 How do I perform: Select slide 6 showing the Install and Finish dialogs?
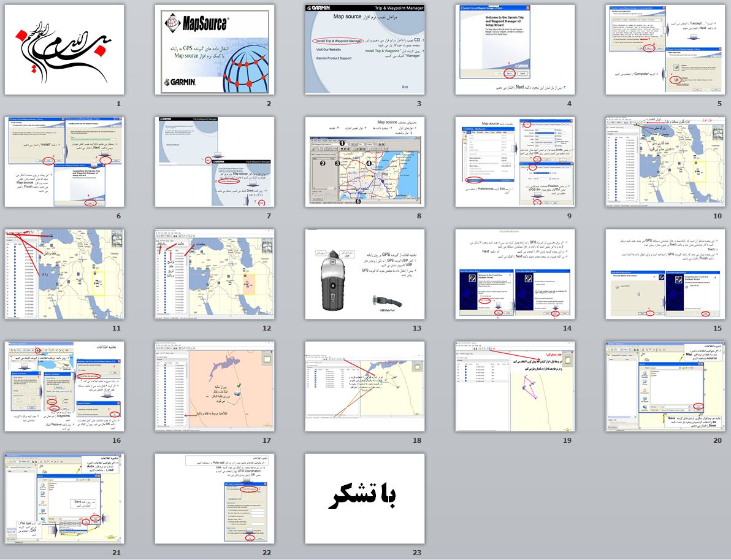pyautogui.click(x=64, y=162)
